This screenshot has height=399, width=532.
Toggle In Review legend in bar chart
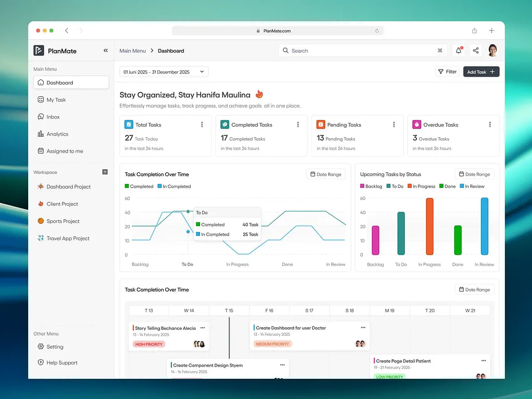pos(472,186)
